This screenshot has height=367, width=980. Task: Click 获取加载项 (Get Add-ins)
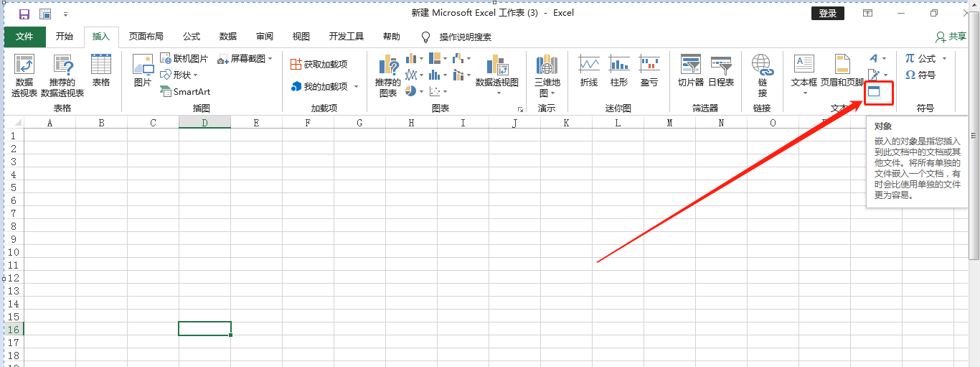coord(319,64)
